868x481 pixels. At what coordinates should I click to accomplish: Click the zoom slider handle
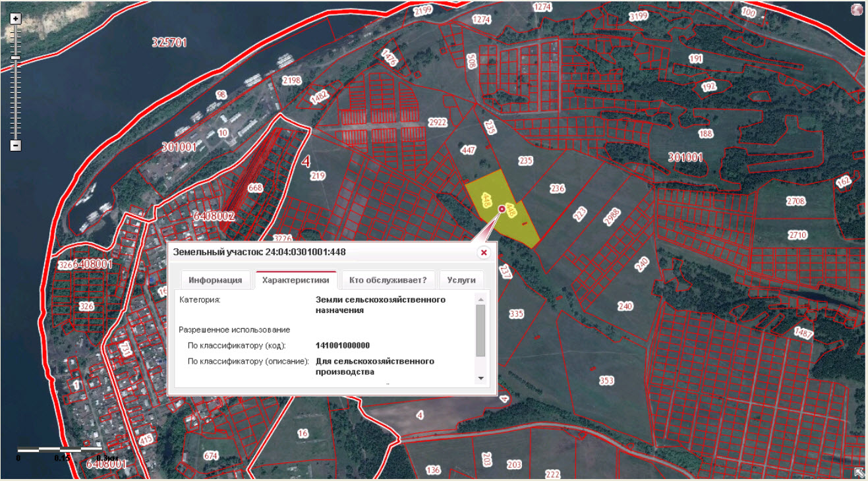[x=16, y=59]
